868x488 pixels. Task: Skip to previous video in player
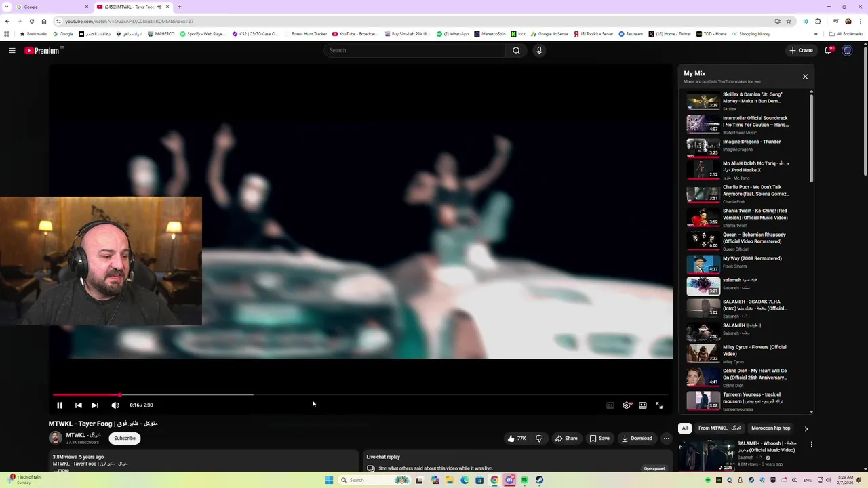[x=79, y=405]
